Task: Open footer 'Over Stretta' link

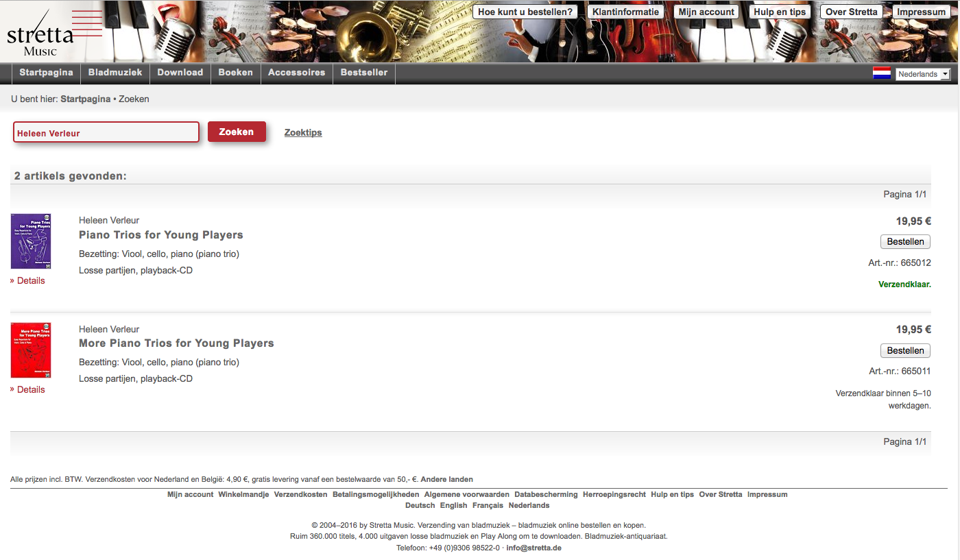Action: (x=721, y=494)
